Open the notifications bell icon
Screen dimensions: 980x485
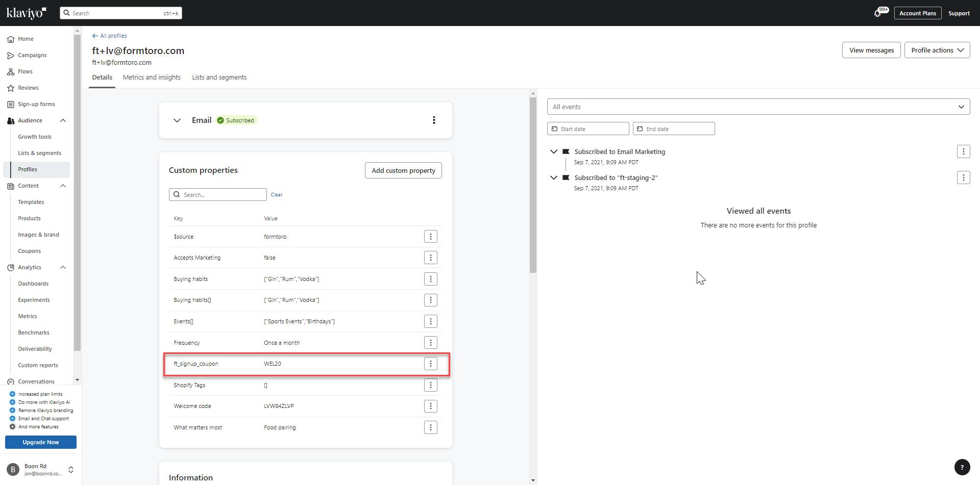pos(878,13)
